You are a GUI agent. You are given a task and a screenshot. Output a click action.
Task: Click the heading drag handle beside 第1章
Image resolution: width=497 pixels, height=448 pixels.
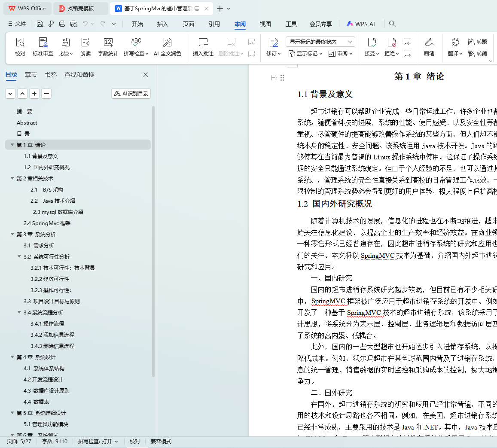[x=282, y=78]
